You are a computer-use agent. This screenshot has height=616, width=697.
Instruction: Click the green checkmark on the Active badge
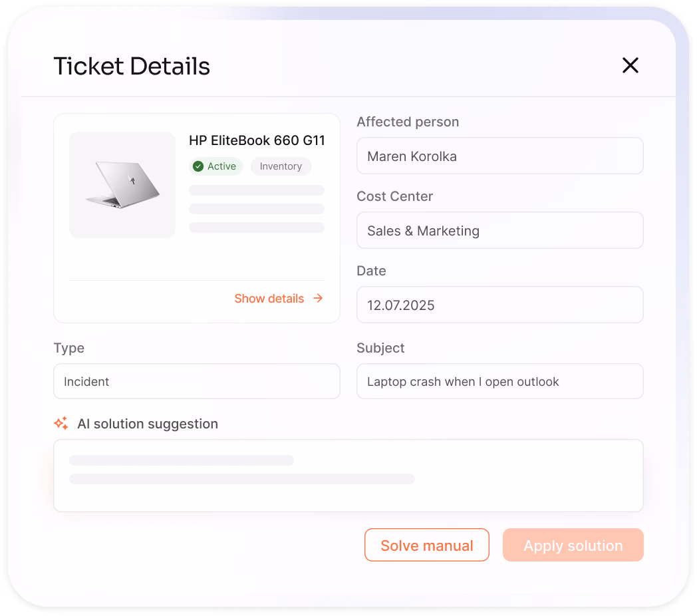pos(198,166)
